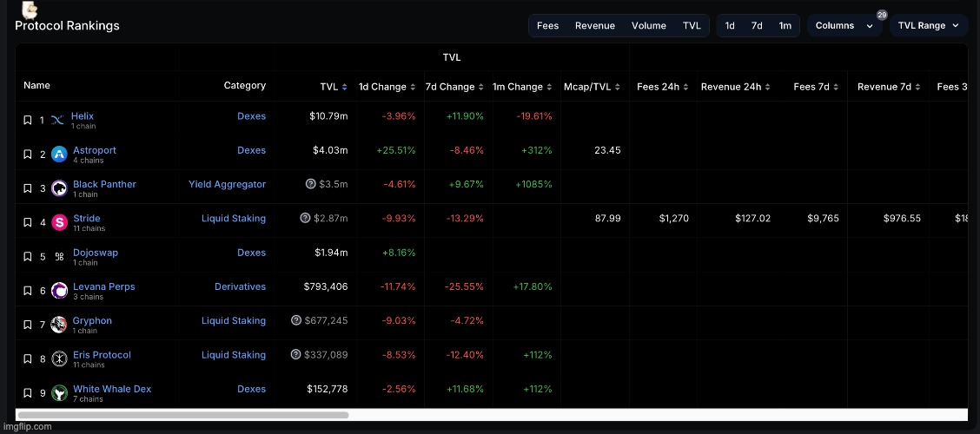Bookmark Eris Protocol
The width and height of the screenshot is (980, 434).
click(x=28, y=358)
